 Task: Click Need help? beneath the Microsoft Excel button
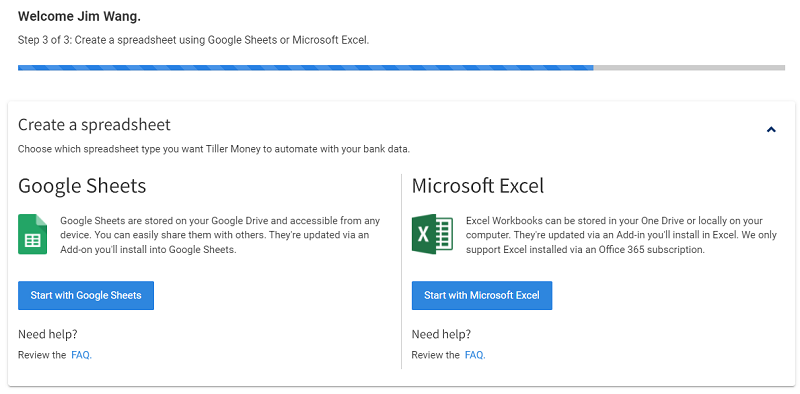click(441, 334)
